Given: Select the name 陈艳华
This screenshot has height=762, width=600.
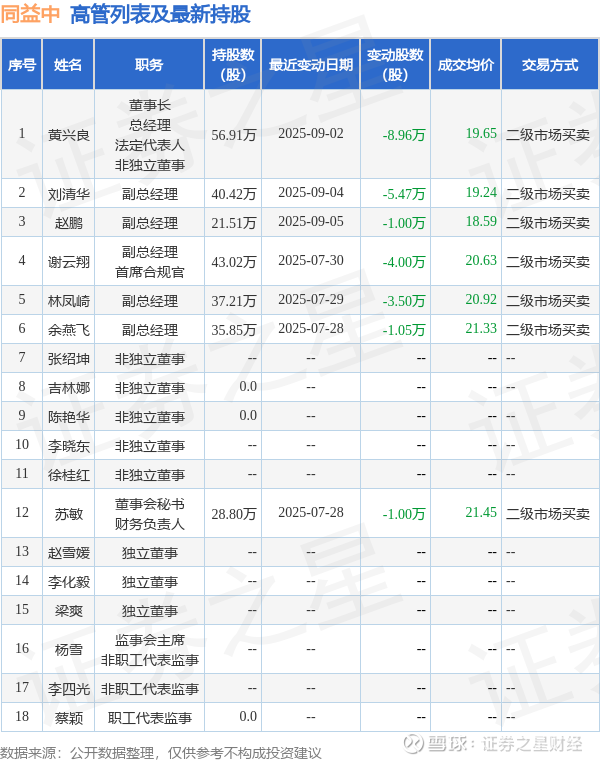Looking at the screenshot, I should [x=69, y=417].
